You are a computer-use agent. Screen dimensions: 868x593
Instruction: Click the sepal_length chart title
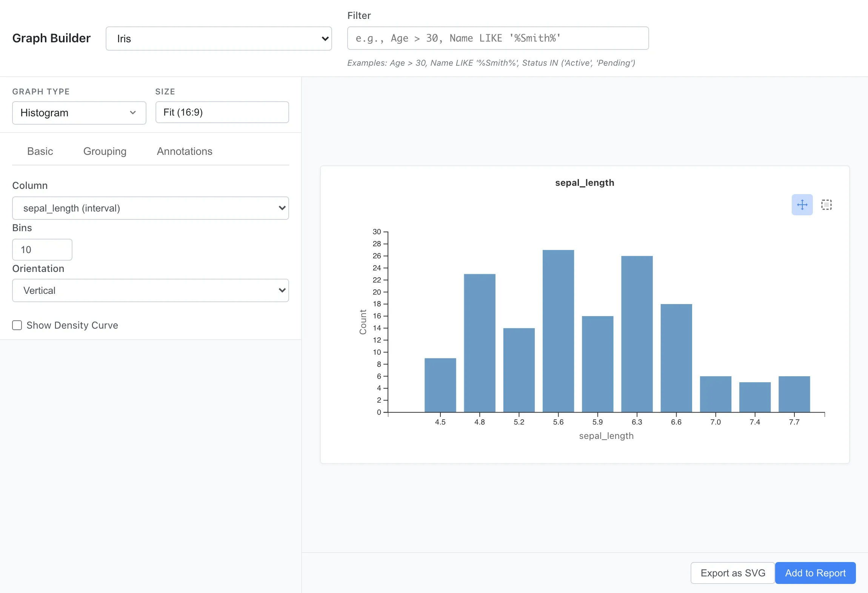click(584, 183)
